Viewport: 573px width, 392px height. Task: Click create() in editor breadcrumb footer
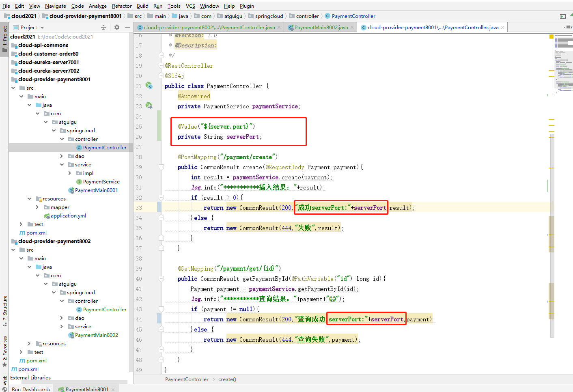[x=227, y=379]
